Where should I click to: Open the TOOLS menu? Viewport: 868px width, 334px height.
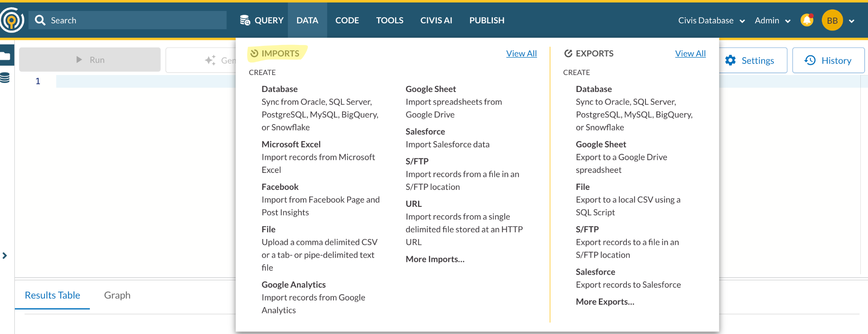click(x=389, y=20)
